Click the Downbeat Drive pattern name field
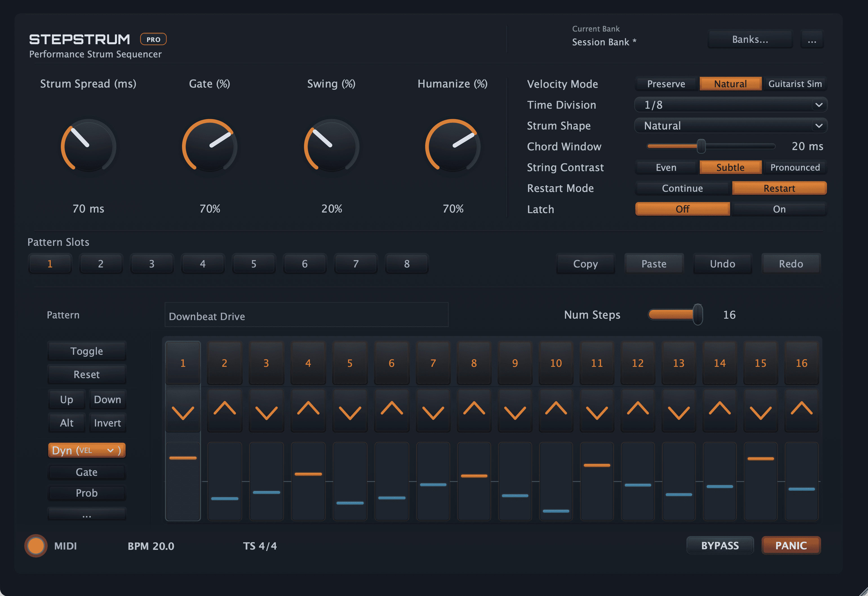The height and width of the screenshot is (596, 868). [x=307, y=315]
